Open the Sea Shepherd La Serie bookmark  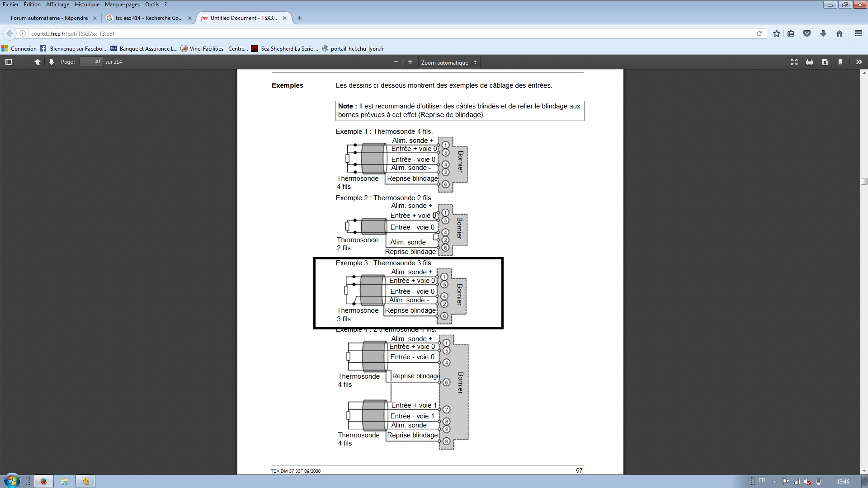285,49
